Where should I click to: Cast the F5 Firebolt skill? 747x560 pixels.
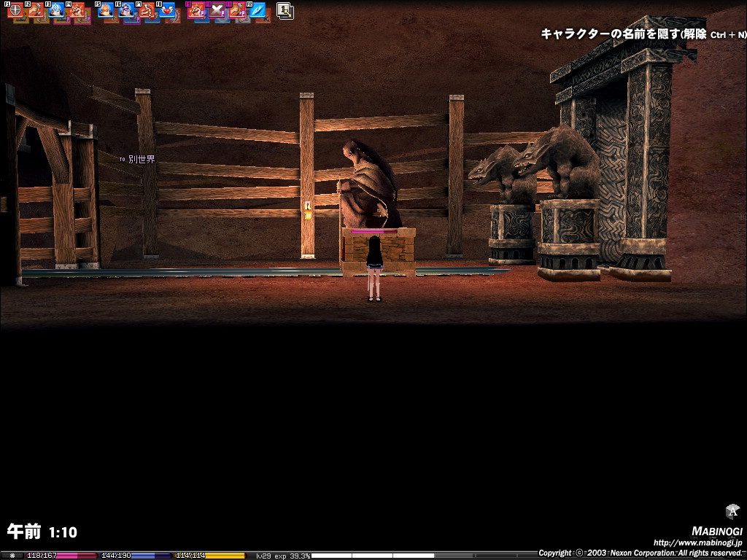[106, 9]
